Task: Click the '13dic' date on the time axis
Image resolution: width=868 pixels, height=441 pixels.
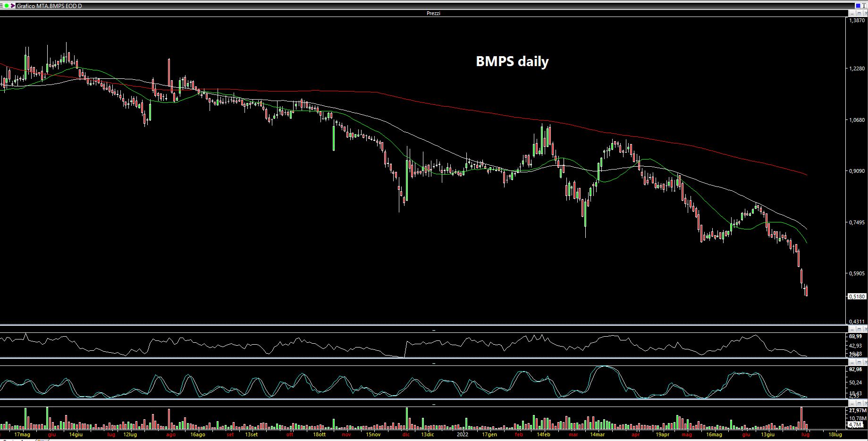Action: click(427, 434)
